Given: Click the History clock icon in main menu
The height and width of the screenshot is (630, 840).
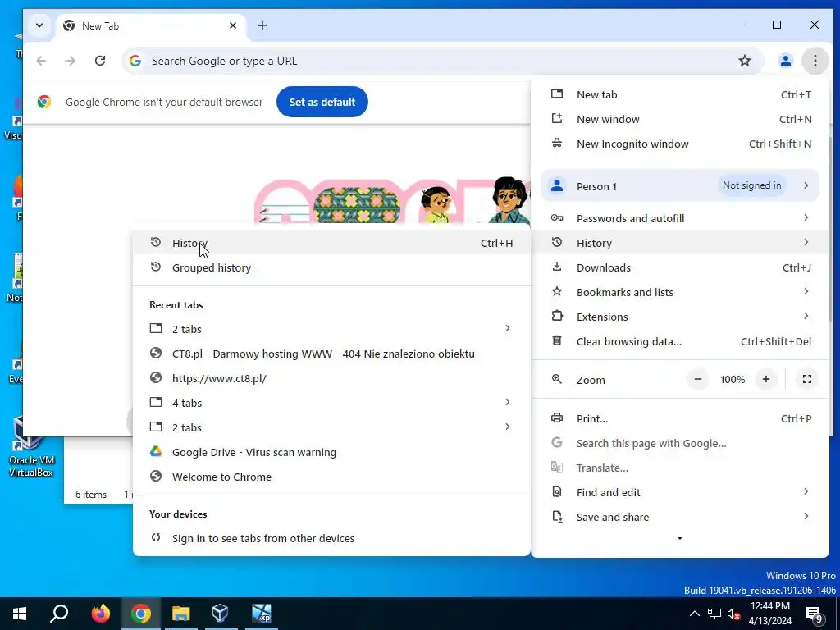Looking at the screenshot, I should click(x=557, y=242).
